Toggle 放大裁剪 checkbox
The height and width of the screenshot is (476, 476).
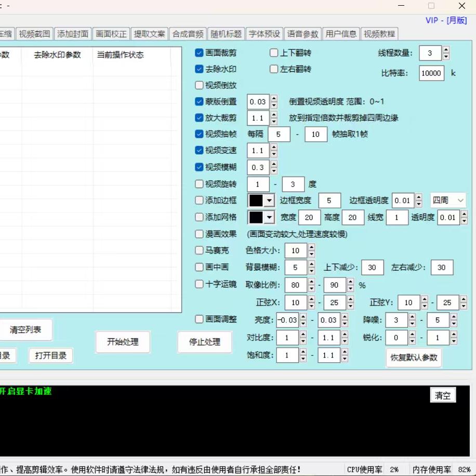pos(199,118)
